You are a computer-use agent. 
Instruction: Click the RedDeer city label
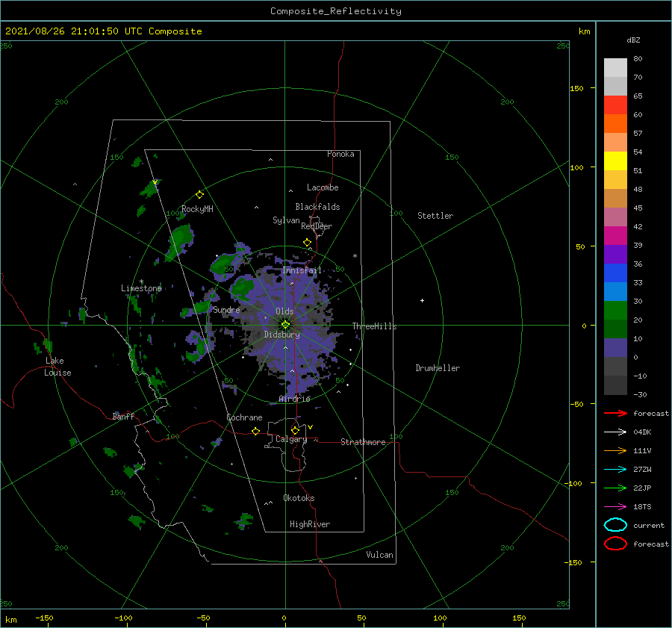[317, 226]
